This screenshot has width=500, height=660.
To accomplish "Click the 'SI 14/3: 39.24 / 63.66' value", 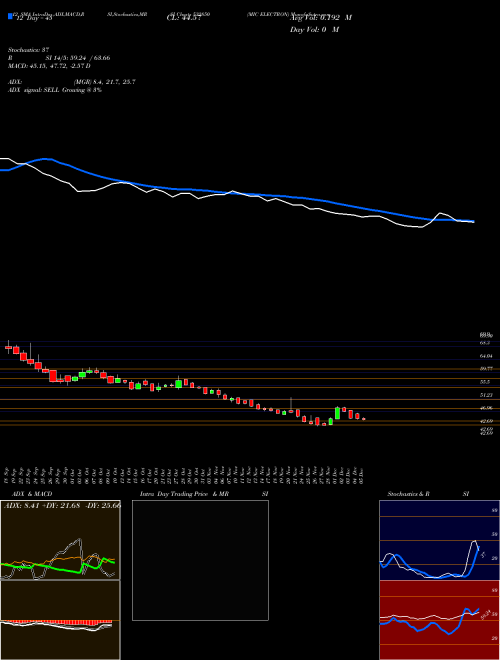I will point(78,58).
